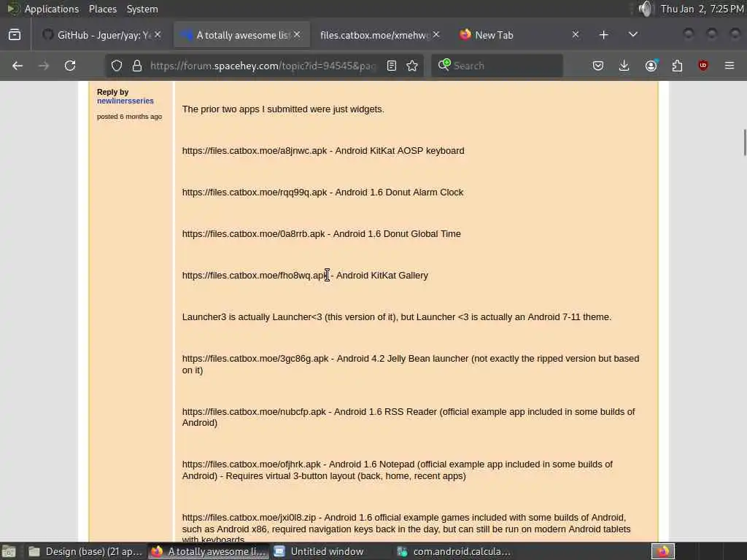Switch to com.android.calcula... taskbar entry
This screenshot has height=560, width=747.
pos(454,551)
